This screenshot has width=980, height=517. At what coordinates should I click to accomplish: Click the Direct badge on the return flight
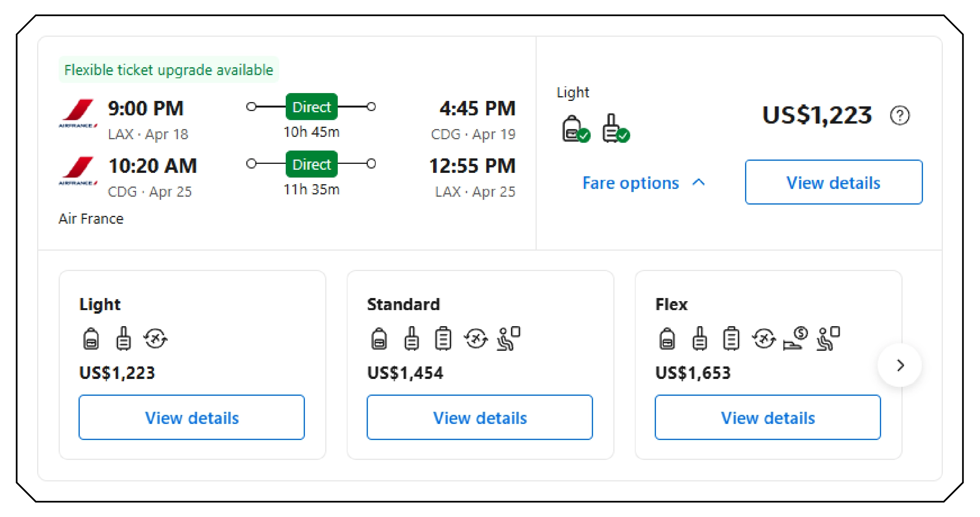click(311, 165)
